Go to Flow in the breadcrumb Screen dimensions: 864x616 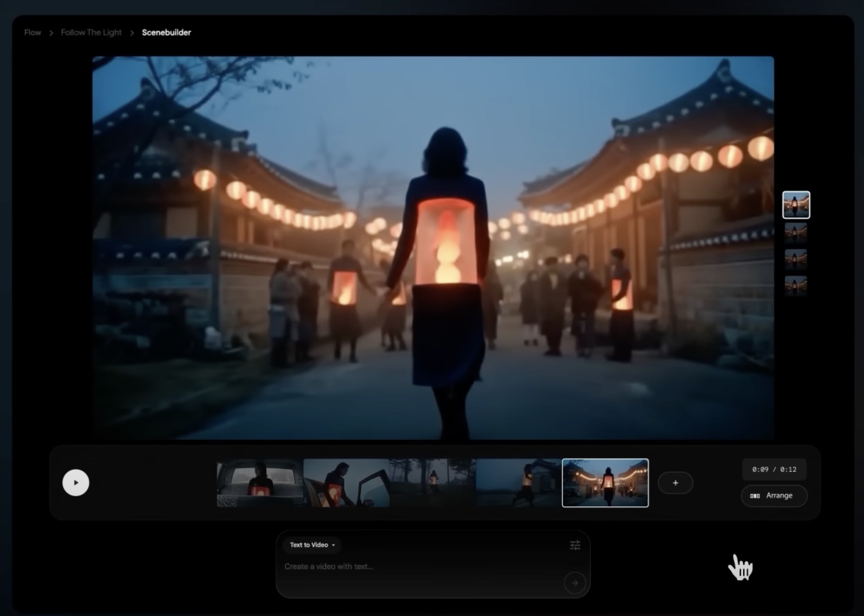[32, 32]
